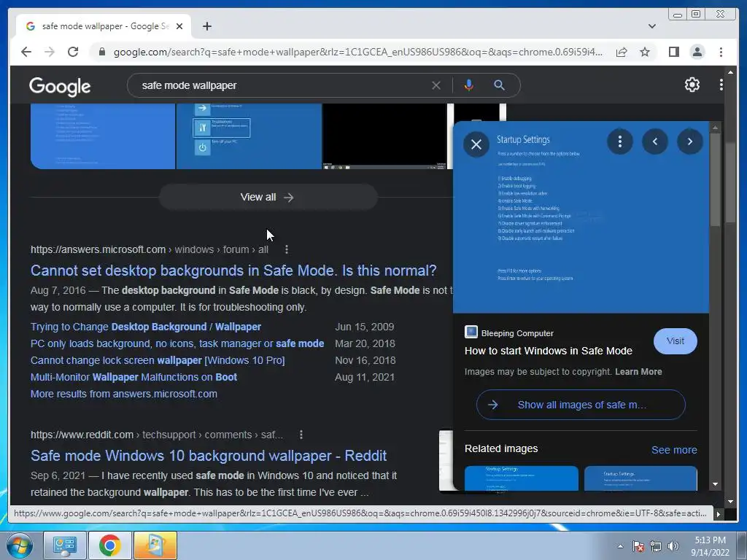Open Action Center flag tray icon
747x560 pixels.
coord(638,546)
